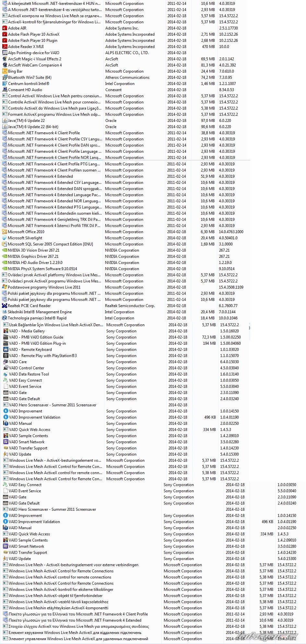Select the size value "69,5 MB"
306x644 pixels.
coord(208,59)
